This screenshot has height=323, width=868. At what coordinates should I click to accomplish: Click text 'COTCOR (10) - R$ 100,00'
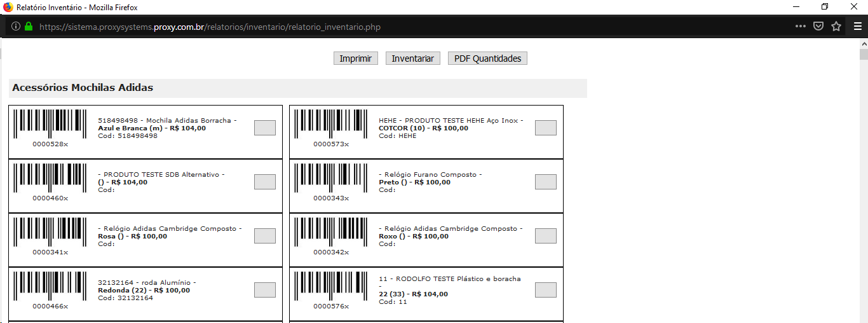coord(423,128)
